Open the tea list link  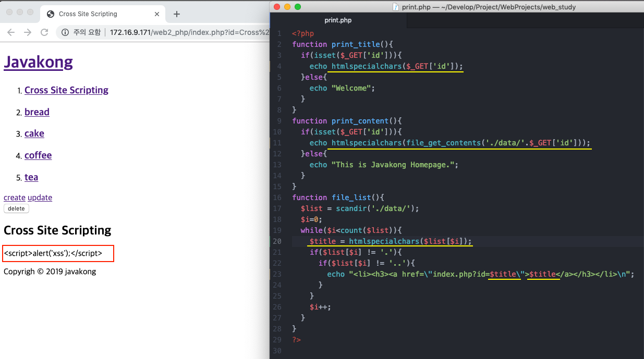pos(31,177)
